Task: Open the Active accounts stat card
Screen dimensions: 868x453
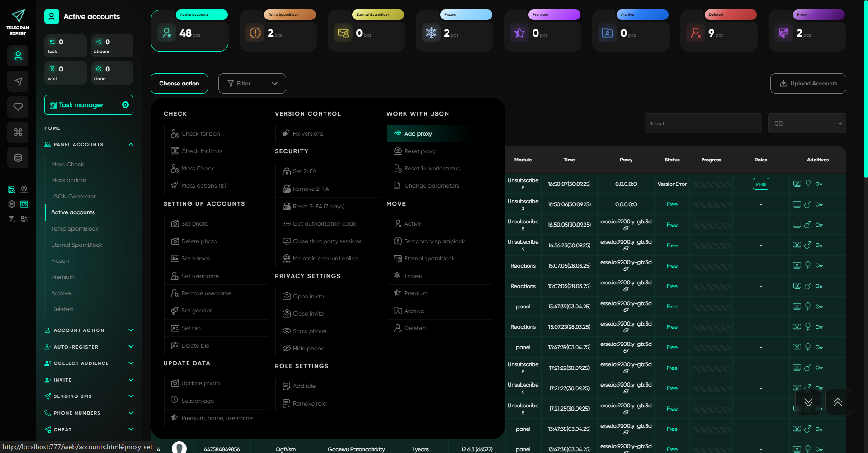Action: 189,31
